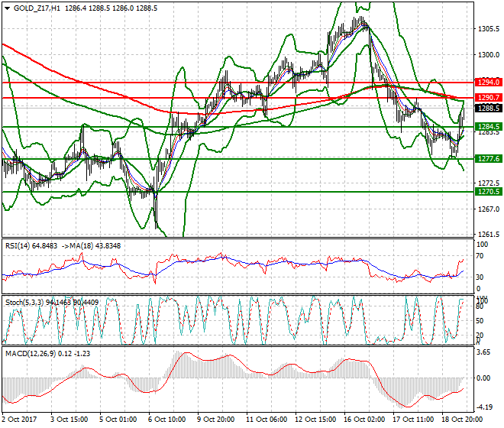The image size is (504, 428).
Task: Select the 1294.0 red resistance level label
Action: coord(489,83)
